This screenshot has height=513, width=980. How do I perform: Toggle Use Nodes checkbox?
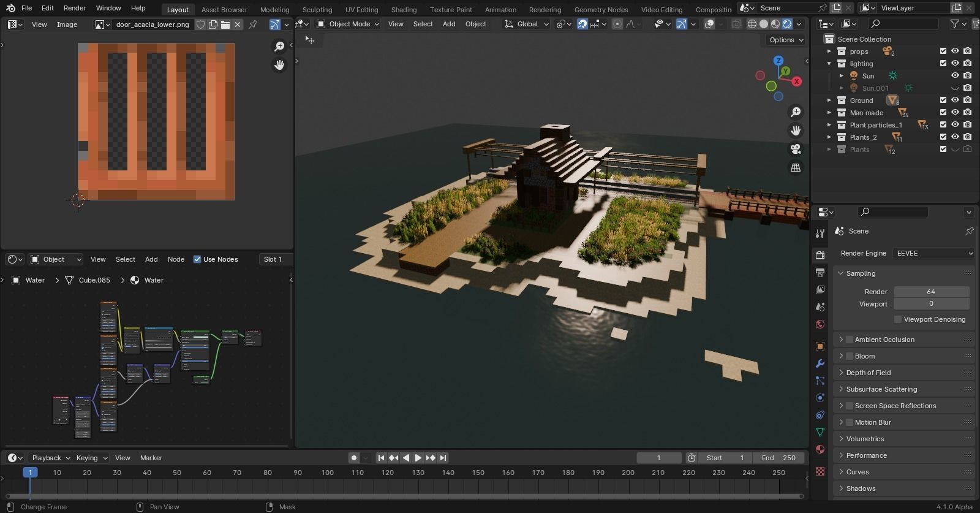(x=197, y=259)
